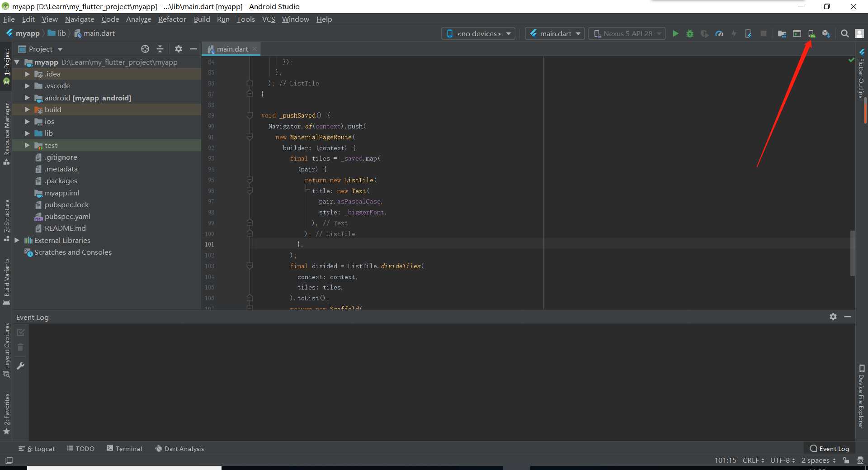This screenshot has height=470, width=868.
Task: Change the UTF-8 file encoding
Action: [783, 460]
